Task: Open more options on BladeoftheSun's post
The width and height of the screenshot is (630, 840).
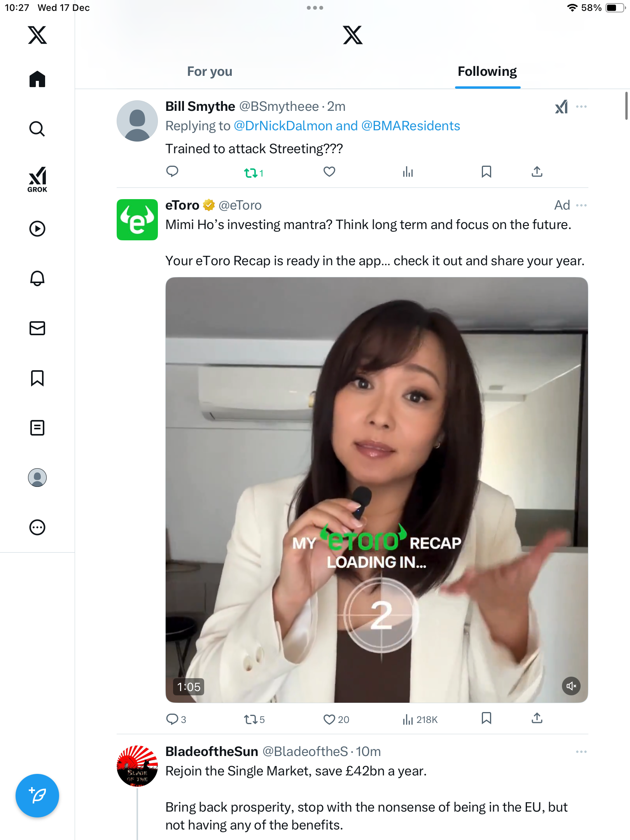Action: (x=581, y=752)
